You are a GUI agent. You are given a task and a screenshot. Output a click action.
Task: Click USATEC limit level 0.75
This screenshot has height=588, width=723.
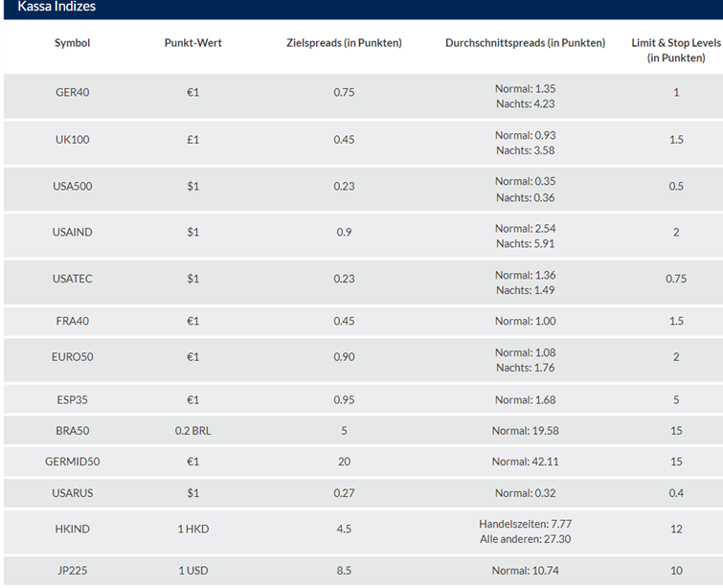(676, 279)
